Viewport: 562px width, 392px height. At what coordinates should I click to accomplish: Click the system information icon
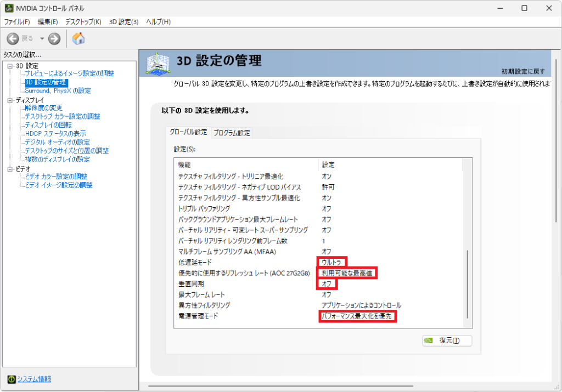point(10,379)
